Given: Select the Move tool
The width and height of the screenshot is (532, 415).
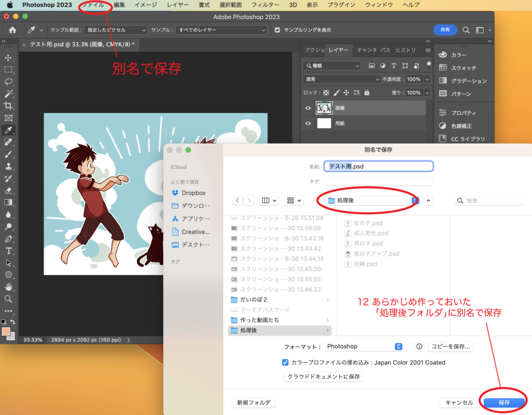Looking at the screenshot, I should pyautogui.click(x=8, y=58).
